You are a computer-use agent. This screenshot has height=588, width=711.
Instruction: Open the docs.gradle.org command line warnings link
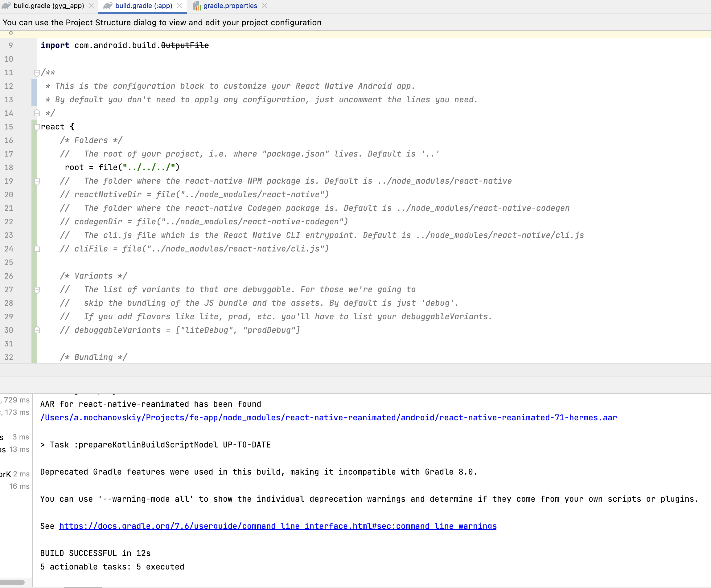click(277, 526)
